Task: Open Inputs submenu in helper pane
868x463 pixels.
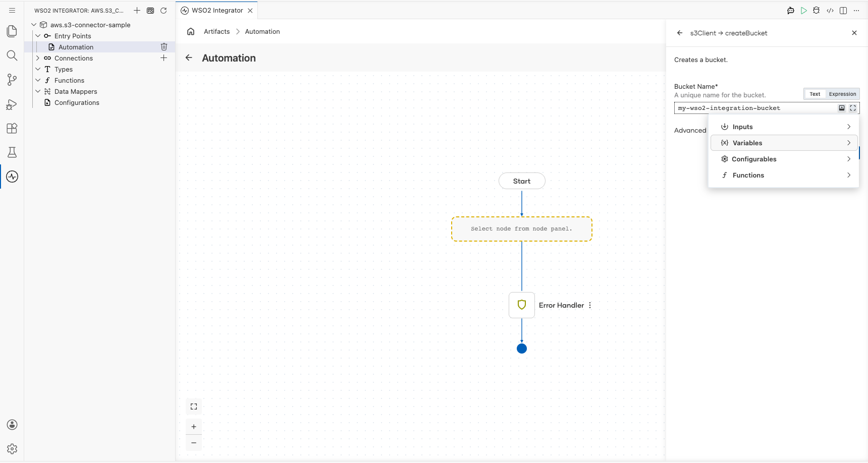Action: [x=784, y=127]
